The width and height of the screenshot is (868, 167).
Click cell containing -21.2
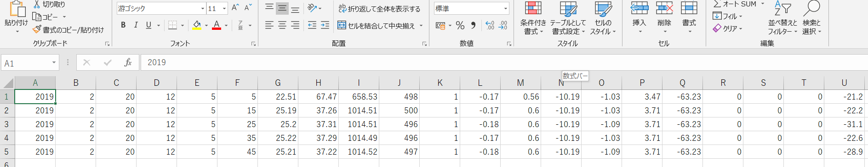tap(844, 97)
